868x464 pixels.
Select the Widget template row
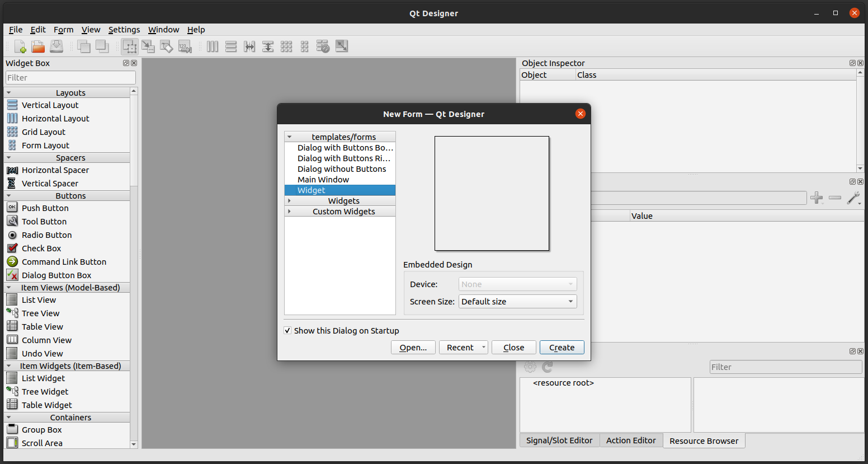pyautogui.click(x=340, y=190)
